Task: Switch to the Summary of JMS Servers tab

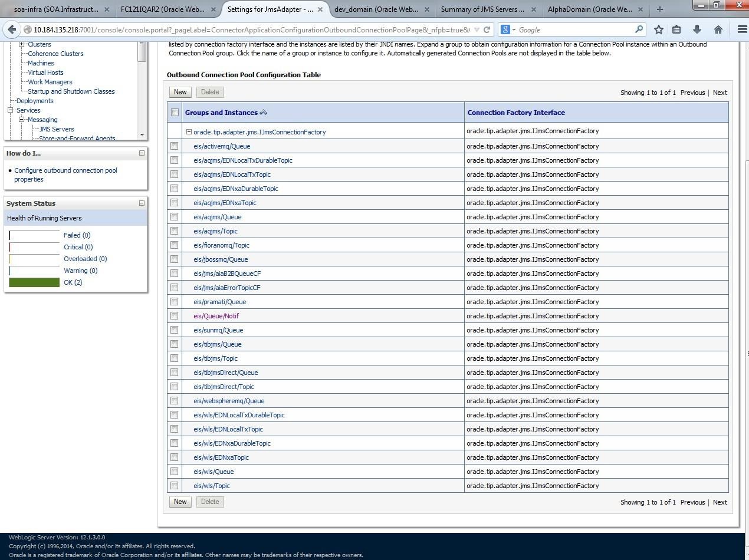Action: point(482,9)
